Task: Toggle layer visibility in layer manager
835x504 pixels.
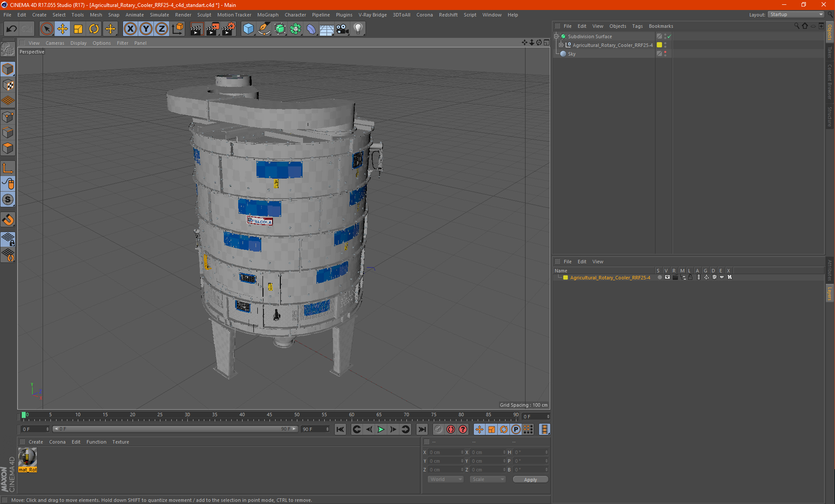Action: click(x=667, y=277)
